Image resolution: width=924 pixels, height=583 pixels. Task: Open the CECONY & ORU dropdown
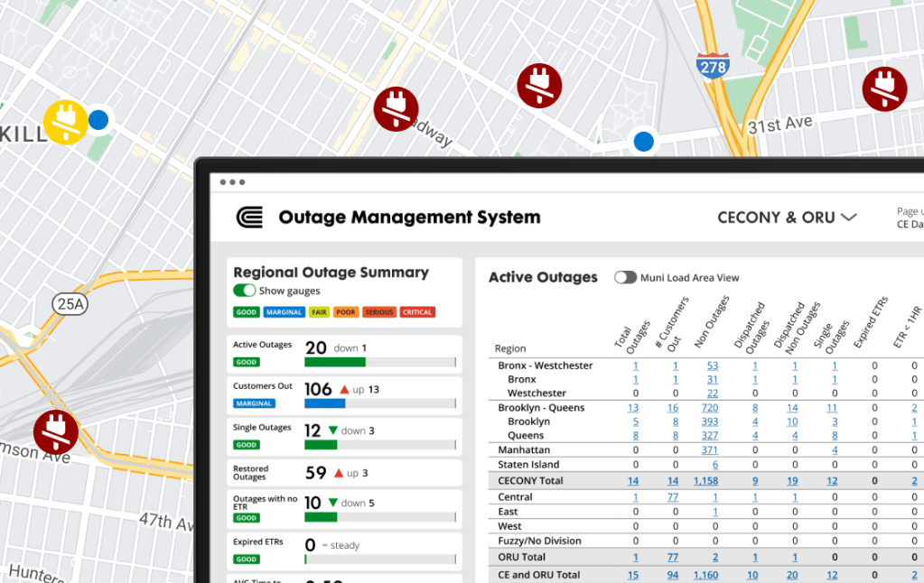pyautogui.click(x=786, y=217)
